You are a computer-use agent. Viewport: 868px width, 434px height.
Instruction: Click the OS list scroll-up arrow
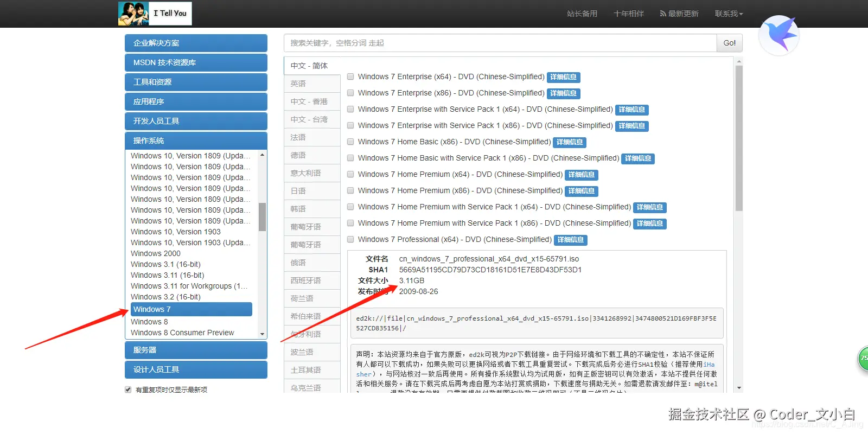pos(263,155)
